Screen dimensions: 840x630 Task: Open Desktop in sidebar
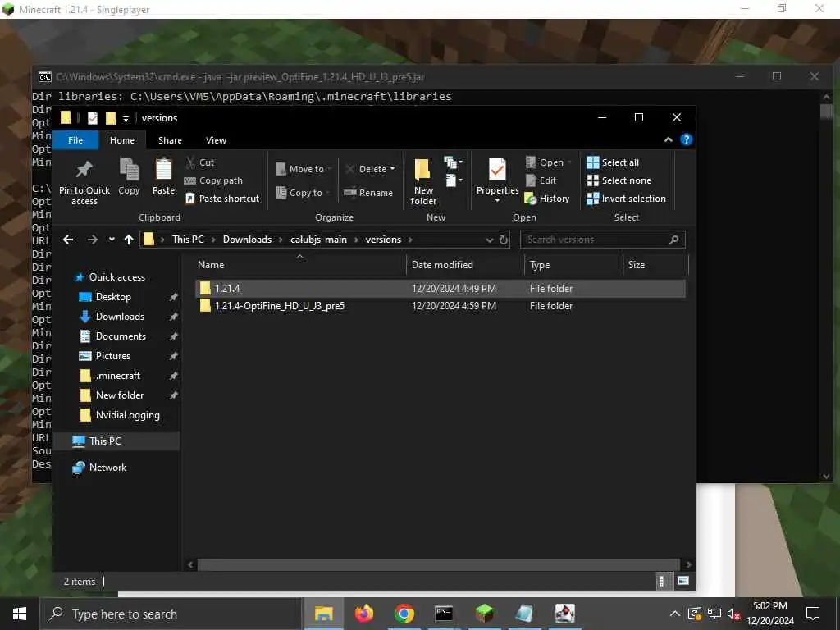click(x=113, y=297)
